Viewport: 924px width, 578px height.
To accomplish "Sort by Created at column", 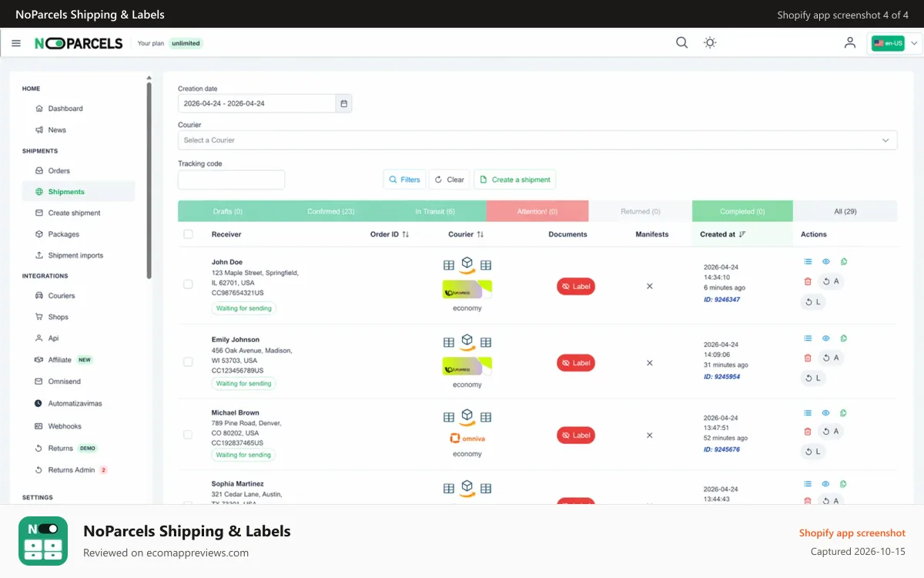I will [x=723, y=234].
